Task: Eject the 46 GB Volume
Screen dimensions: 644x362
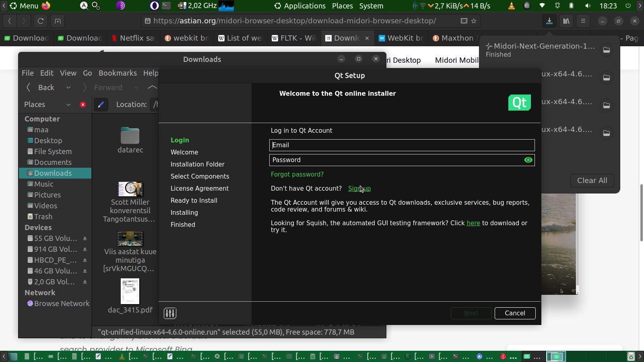Action: click(x=85, y=271)
